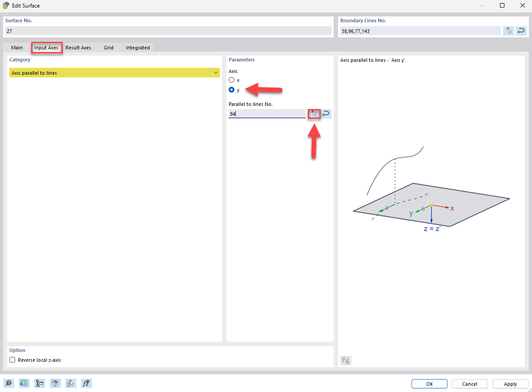Screen dimensions: 532x392
Task: Switch to the Grid tab
Action: point(108,47)
